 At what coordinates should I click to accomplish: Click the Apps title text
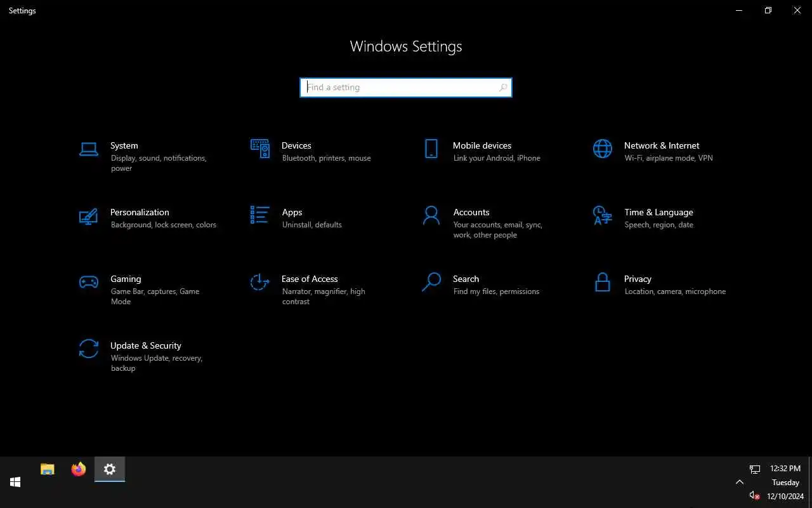pos(292,212)
